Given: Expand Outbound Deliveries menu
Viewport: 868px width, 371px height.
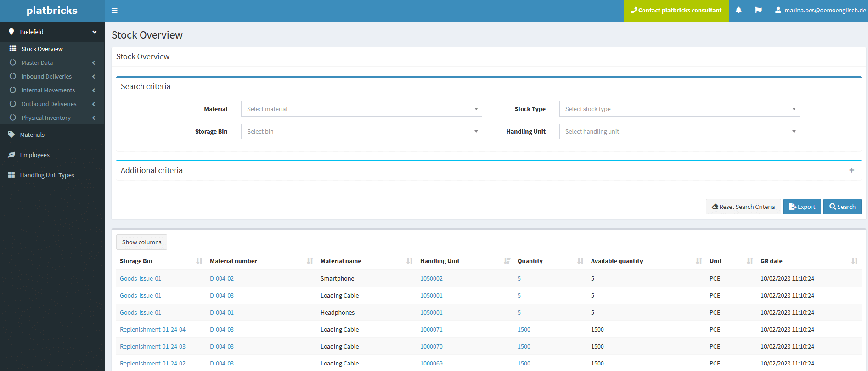Looking at the screenshot, I should pos(52,104).
